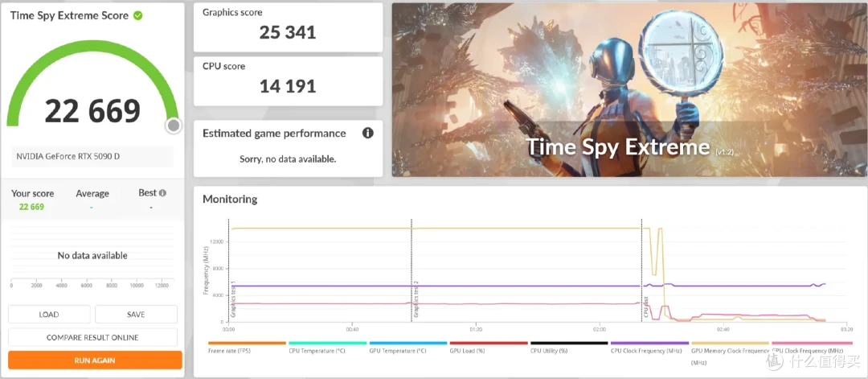
Task: Toggle the GPU Memory Clock Frequency legend
Action: (730, 352)
